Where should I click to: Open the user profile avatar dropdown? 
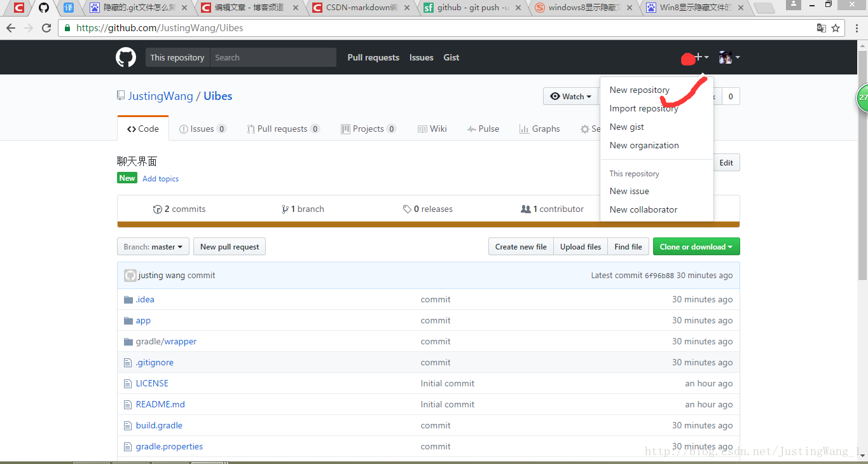click(729, 57)
